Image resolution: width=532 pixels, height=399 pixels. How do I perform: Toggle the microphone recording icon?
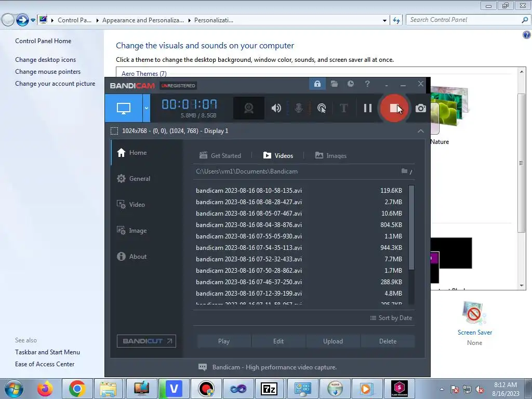[299, 108]
